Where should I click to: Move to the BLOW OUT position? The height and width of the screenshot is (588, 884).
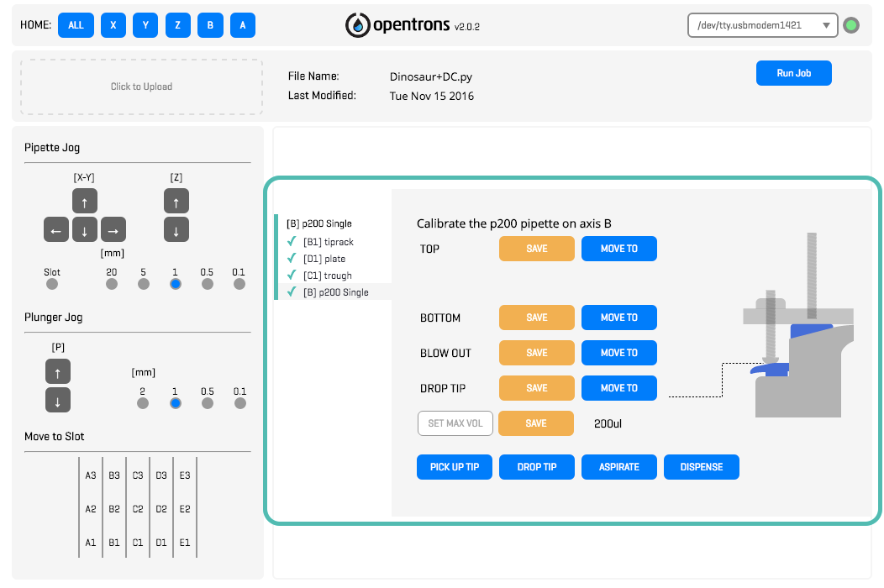pos(618,353)
